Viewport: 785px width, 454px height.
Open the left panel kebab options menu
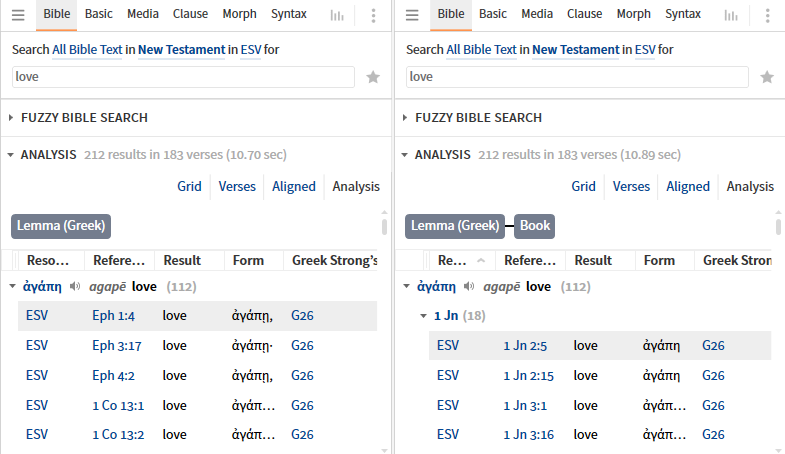(373, 15)
